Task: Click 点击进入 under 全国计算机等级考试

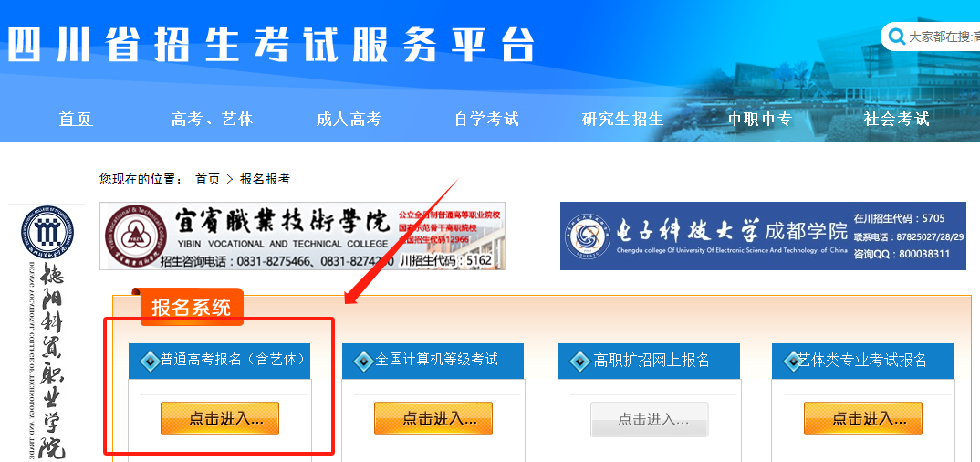Action: click(x=433, y=418)
